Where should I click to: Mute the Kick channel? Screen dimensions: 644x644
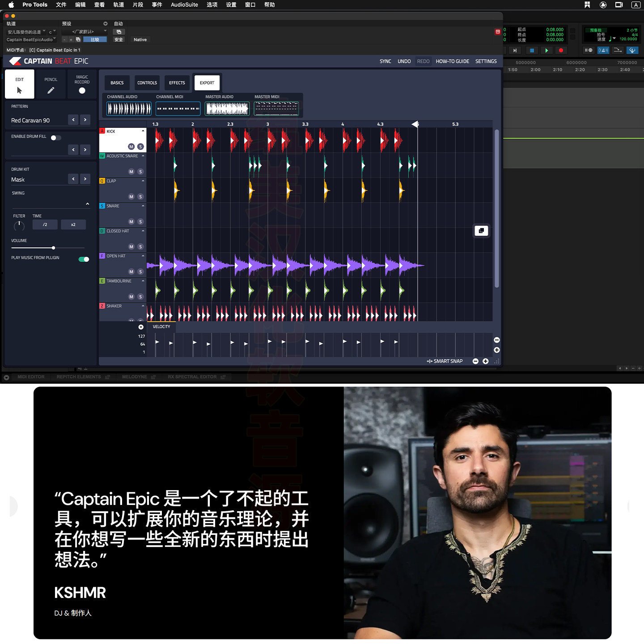coord(131,147)
